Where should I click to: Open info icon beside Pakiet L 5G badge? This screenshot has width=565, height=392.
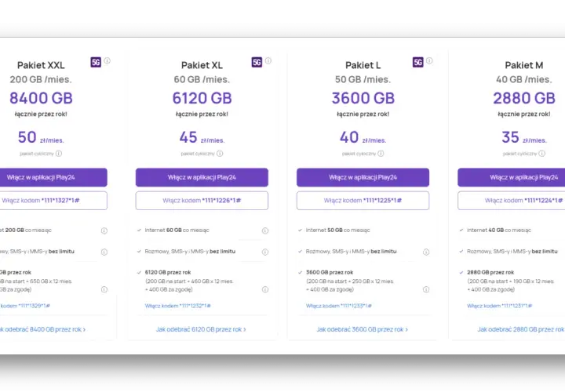tap(429, 60)
